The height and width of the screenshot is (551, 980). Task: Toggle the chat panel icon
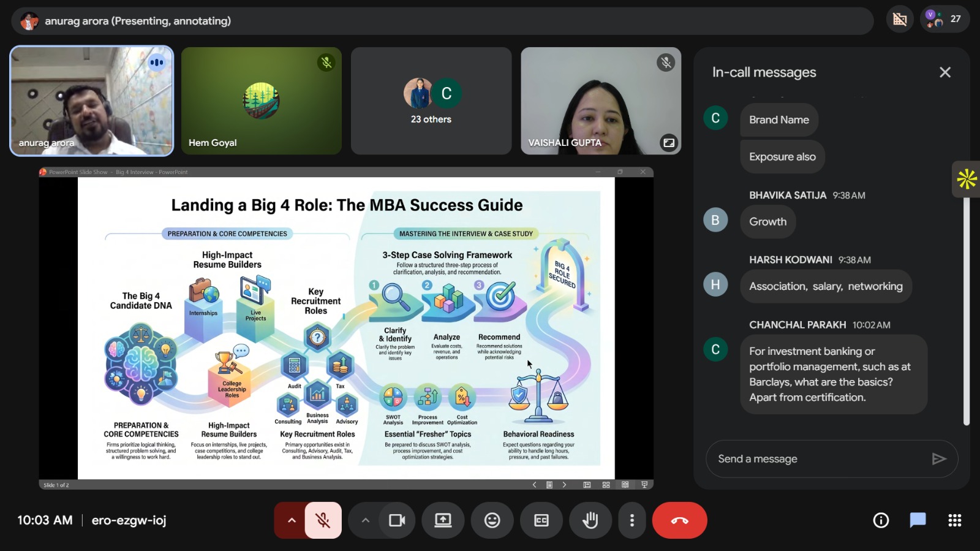coord(918,520)
